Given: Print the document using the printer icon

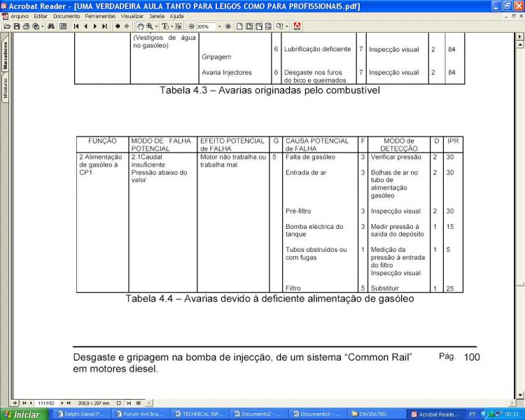Looking at the screenshot, I should tap(26, 27).
